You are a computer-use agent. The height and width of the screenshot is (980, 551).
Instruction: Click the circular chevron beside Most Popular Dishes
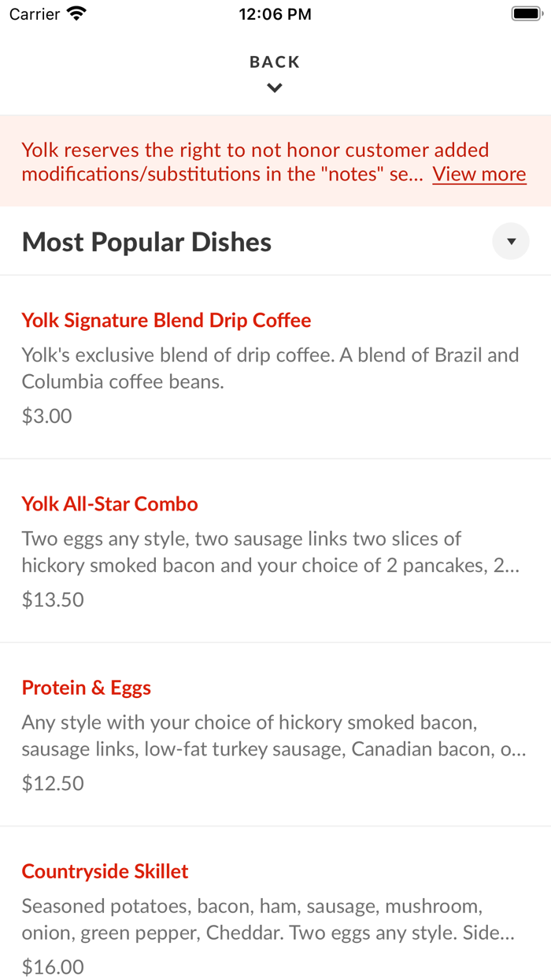click(511, 241)
